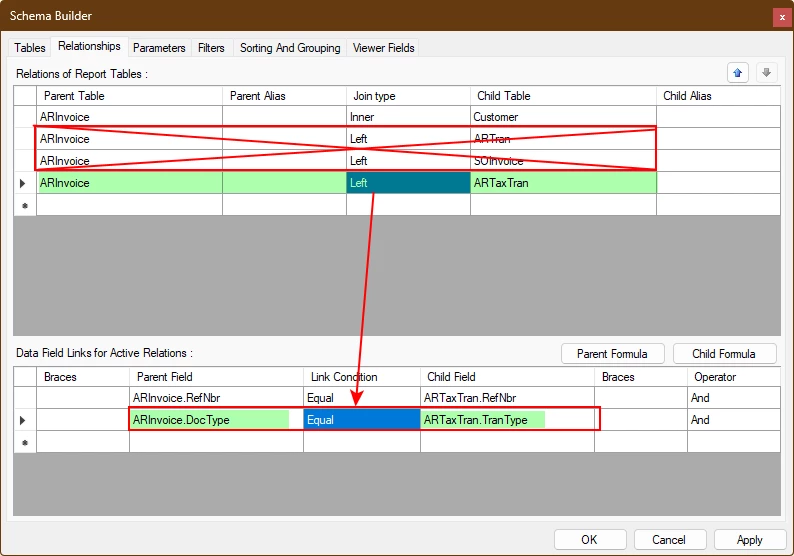Click the Child Table column header
794x556 pixels.
tap(563, 96)
